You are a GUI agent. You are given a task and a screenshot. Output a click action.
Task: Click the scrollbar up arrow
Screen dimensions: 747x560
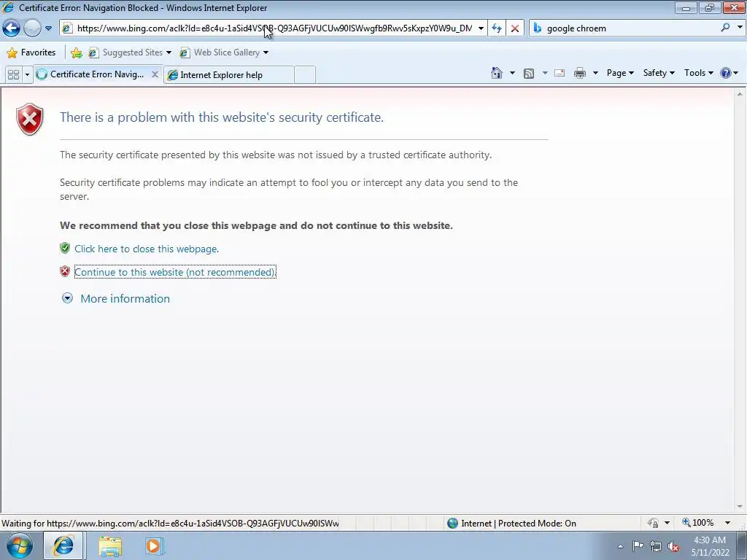[740, 94]
